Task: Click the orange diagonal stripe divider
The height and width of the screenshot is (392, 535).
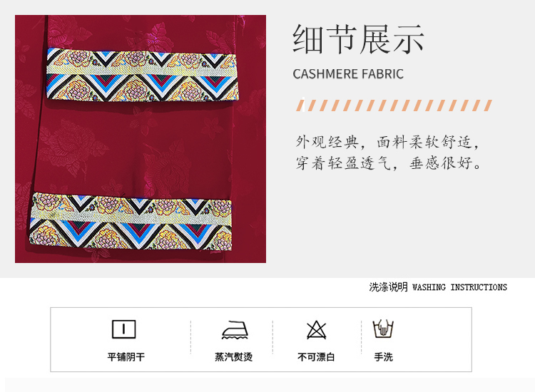Action: click(x=394, y=105)
